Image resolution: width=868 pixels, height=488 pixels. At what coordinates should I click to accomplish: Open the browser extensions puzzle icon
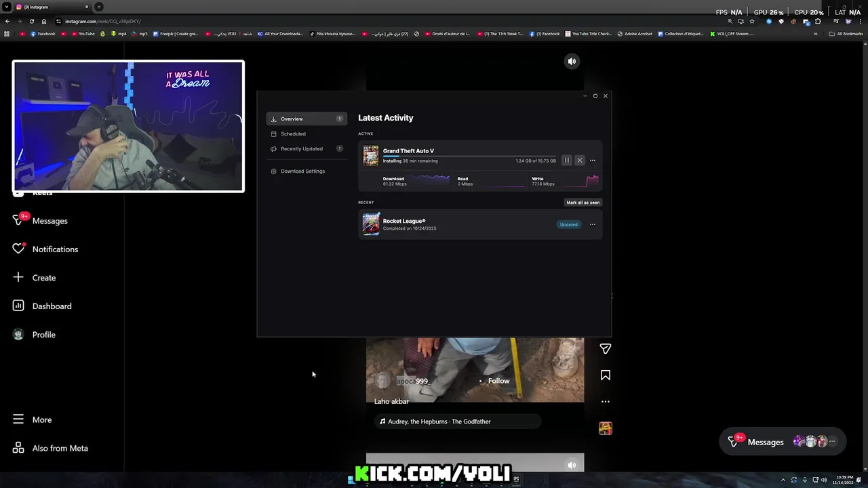[818, 21]
